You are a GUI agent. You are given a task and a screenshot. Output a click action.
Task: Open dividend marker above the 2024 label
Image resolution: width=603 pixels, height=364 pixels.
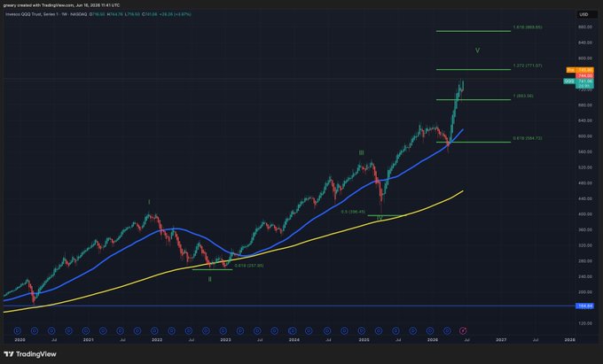[293, 330]
